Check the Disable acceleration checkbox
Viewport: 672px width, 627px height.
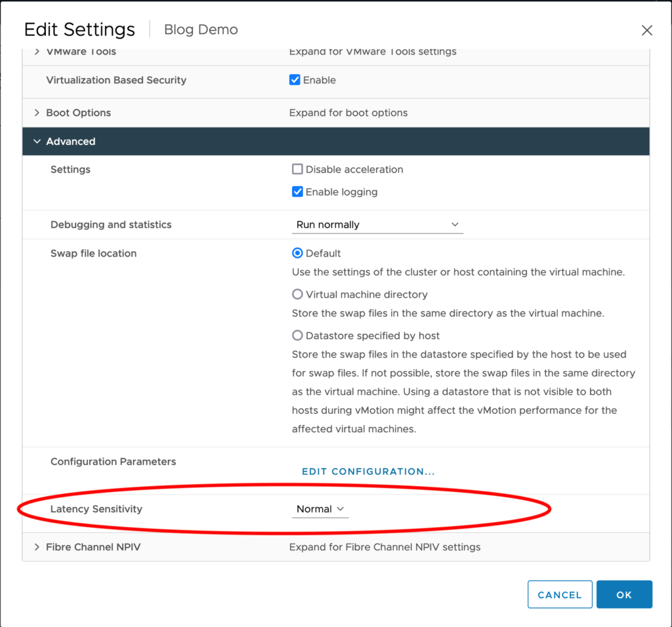[x=297, y=169]
